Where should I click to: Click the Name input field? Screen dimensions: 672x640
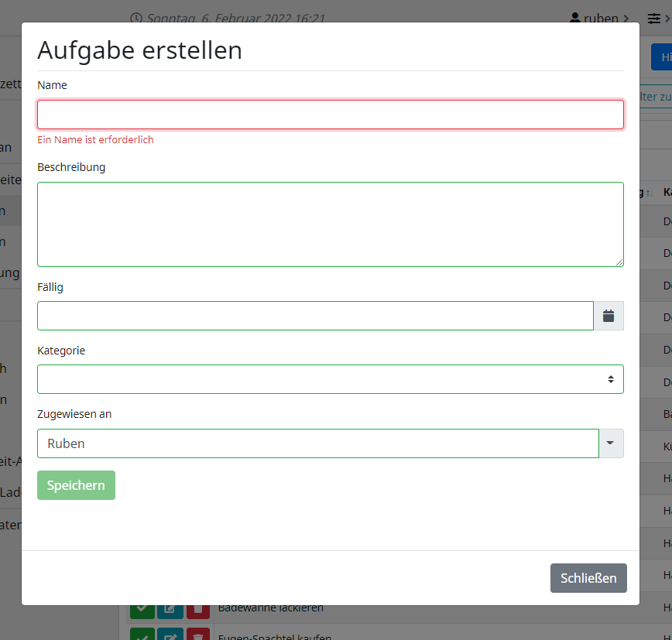330,115
